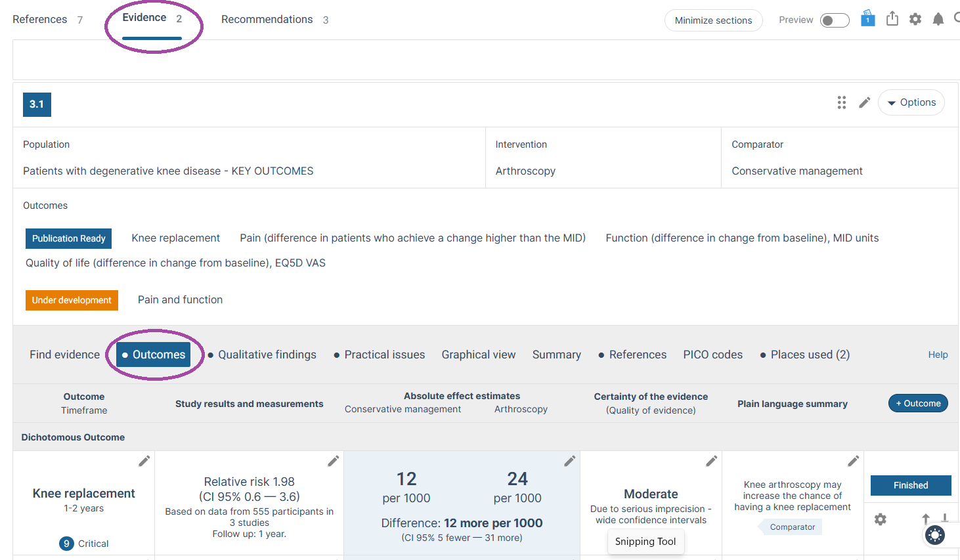This screenshot has width=960, height=560.
Task: Open the Options dropdown
Action: click(x=911, y=102)
